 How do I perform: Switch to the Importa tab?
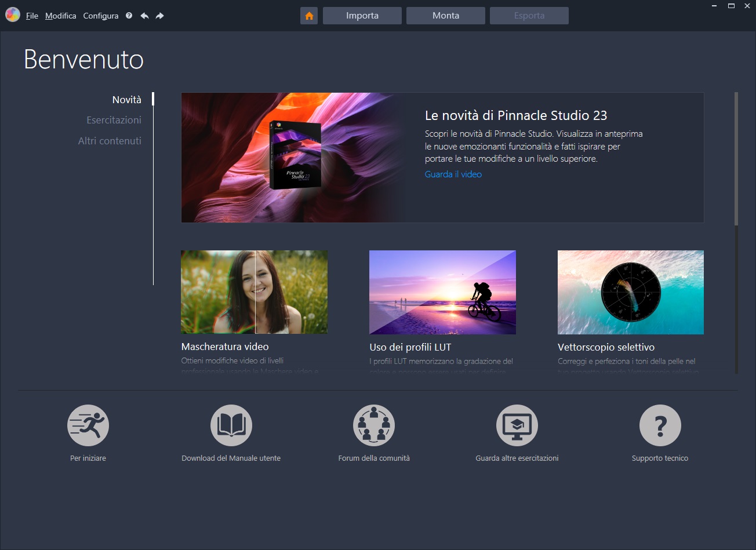[362, 16]
